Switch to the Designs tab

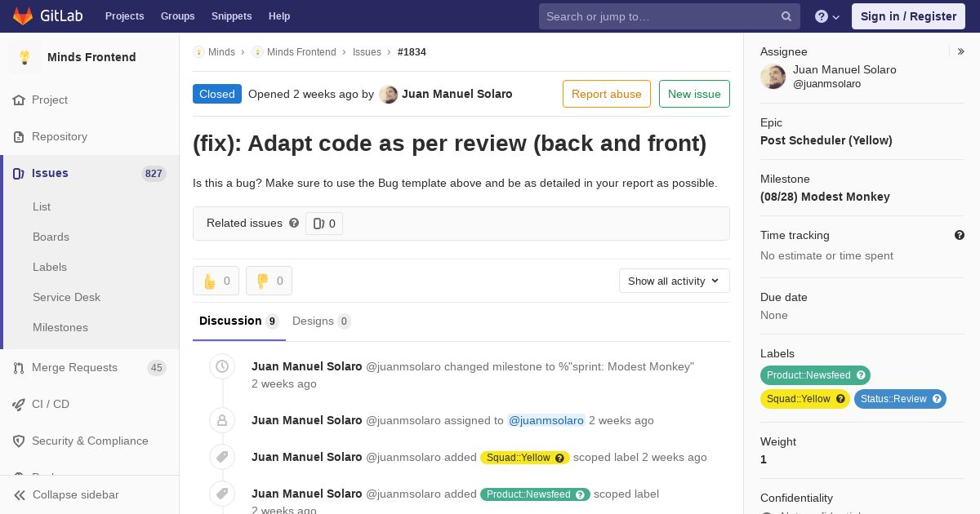click(322, 321)
